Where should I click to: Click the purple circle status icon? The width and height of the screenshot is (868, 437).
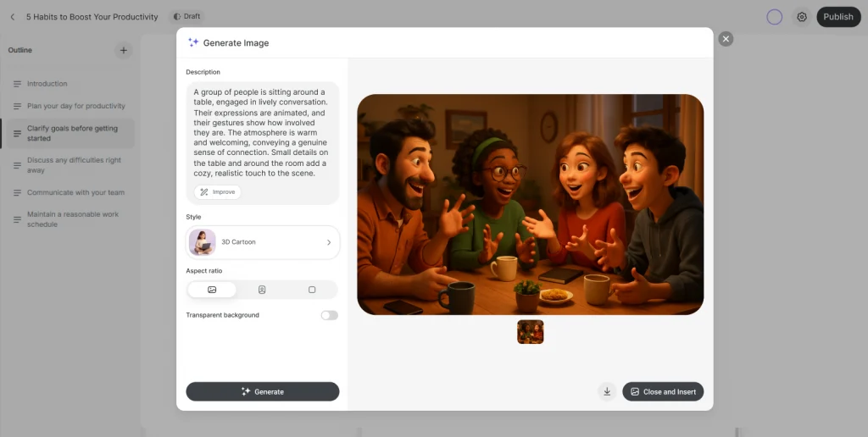pos(774,17)
